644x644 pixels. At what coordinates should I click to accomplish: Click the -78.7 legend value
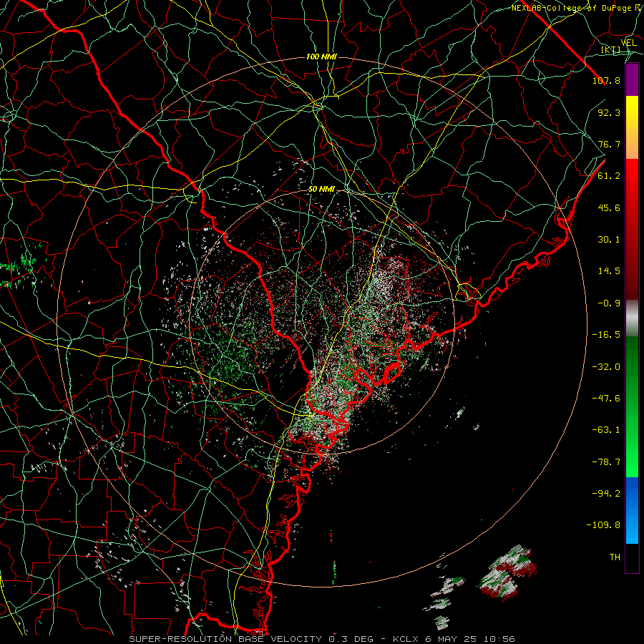click(606, 462)
